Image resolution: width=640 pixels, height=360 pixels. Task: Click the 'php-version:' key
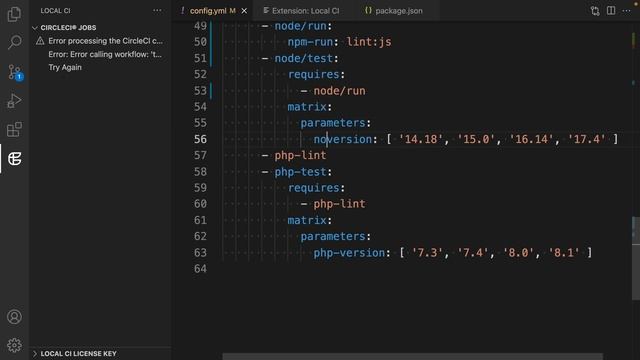(352, 253)
